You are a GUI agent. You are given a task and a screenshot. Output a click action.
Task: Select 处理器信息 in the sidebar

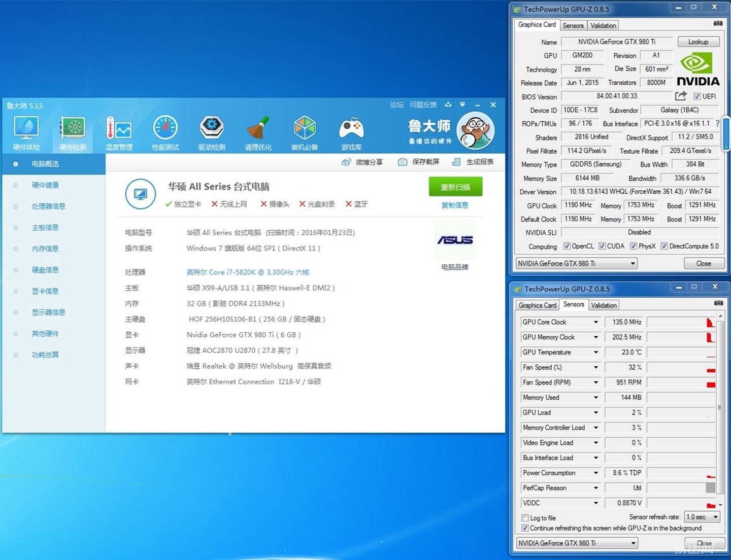[48, 206]
